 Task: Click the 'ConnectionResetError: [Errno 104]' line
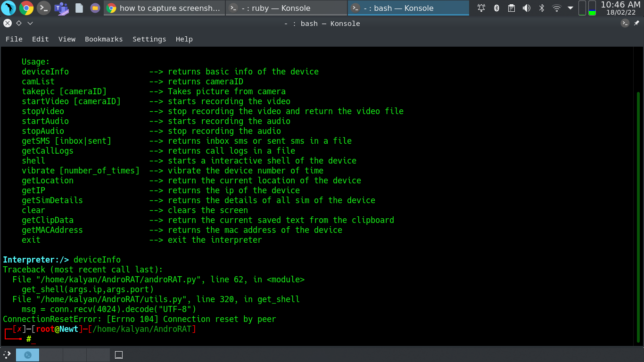(140, 319)
